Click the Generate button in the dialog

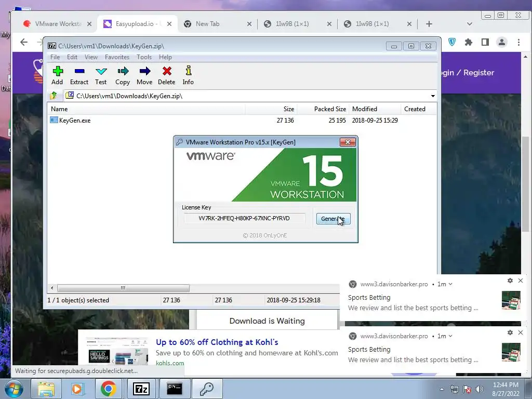333,219
